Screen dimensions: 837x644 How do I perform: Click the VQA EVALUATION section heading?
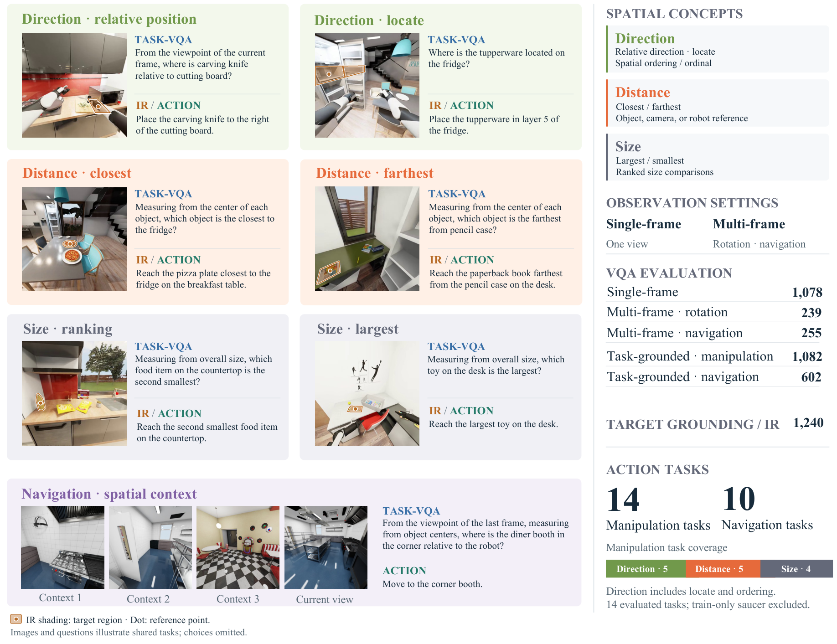click(x=669, y=273)
